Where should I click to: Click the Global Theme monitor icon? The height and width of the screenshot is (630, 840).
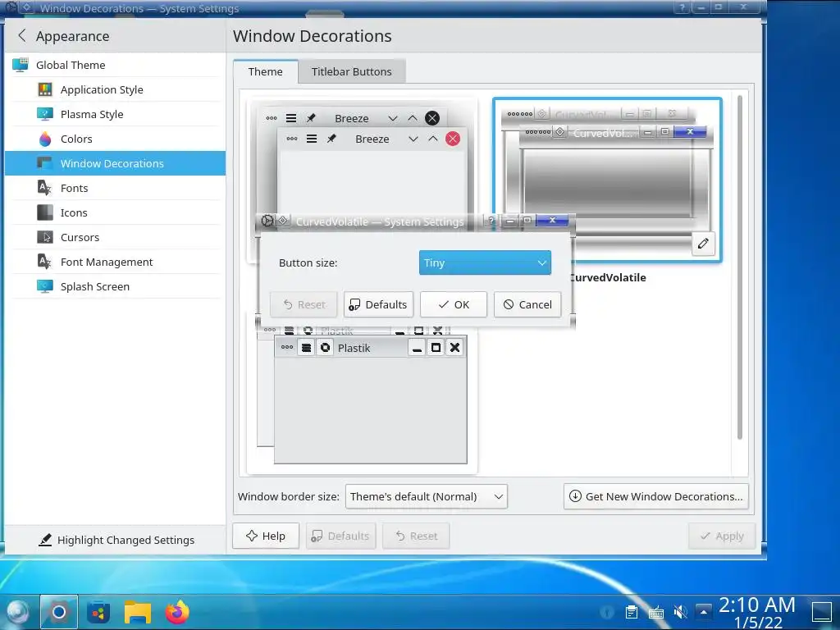21,65
